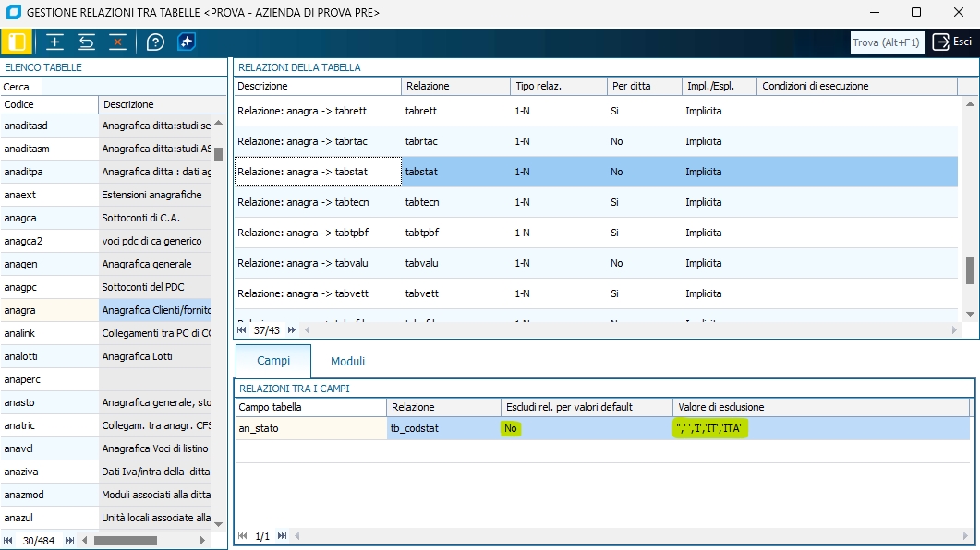Go to first relation in relations navigator
The image size is (980, 550).
(x=242, y=329)
